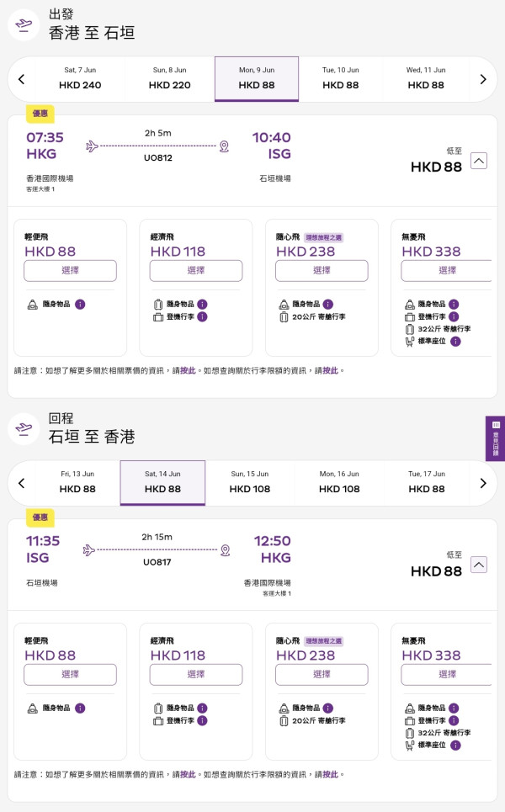Select Tue, 17 Jun return date

pyautogui.click(x=426, y=483)
